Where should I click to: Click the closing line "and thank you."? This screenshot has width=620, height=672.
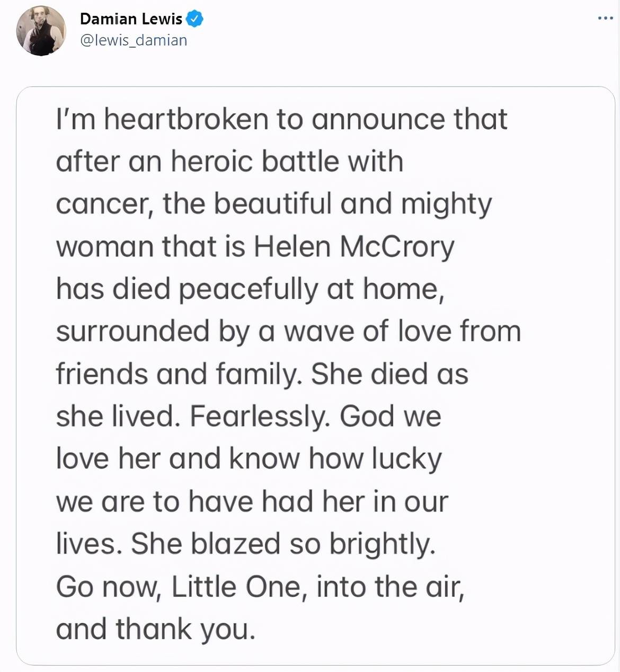(x=156, y=629)
